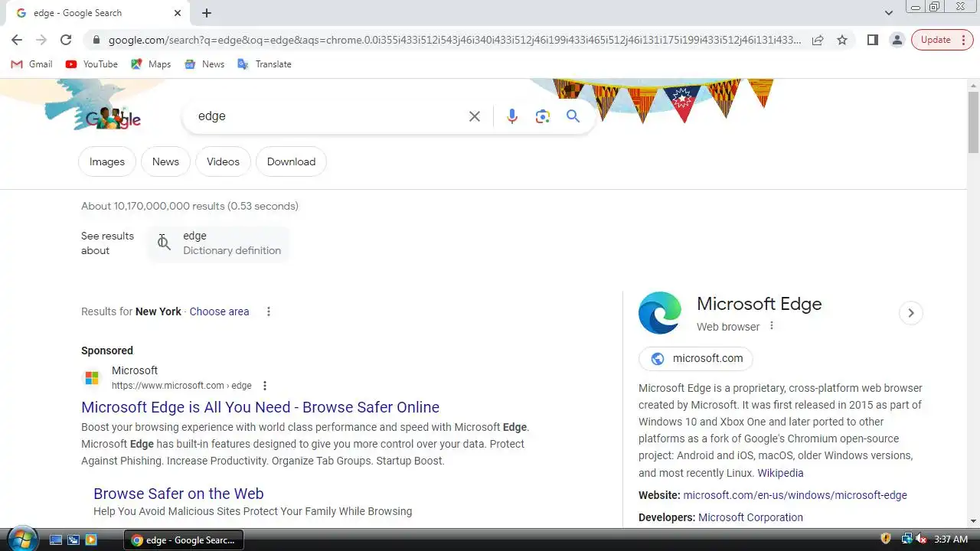Expand the Microsoft Edge panel chevron arrow

tap(910, 313)
